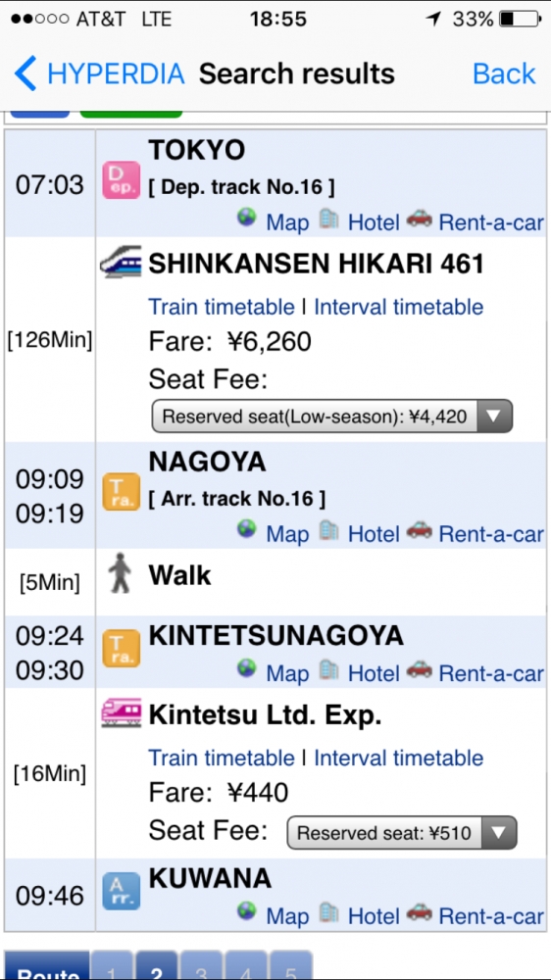Tap the globe Map icon under TOKYO
Viewport: 551px width, 980px height.
(x=247, y=218)
